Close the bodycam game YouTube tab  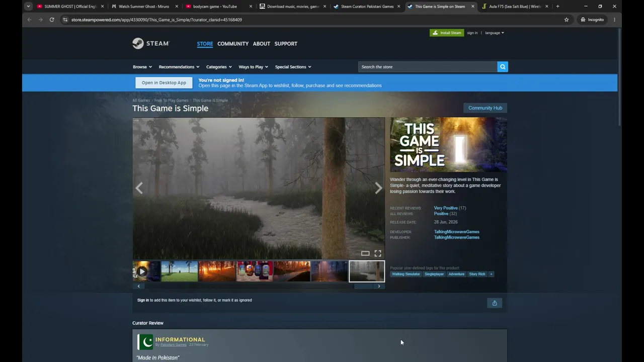tap(251, 7)
